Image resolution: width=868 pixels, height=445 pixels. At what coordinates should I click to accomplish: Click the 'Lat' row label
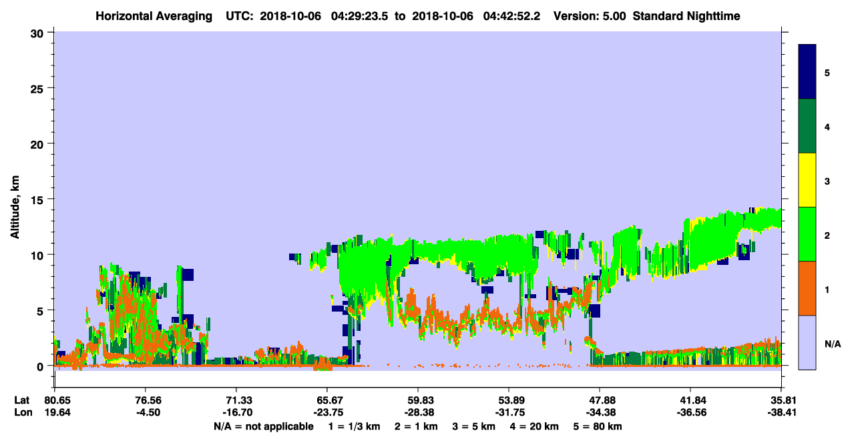coord(22,400)
